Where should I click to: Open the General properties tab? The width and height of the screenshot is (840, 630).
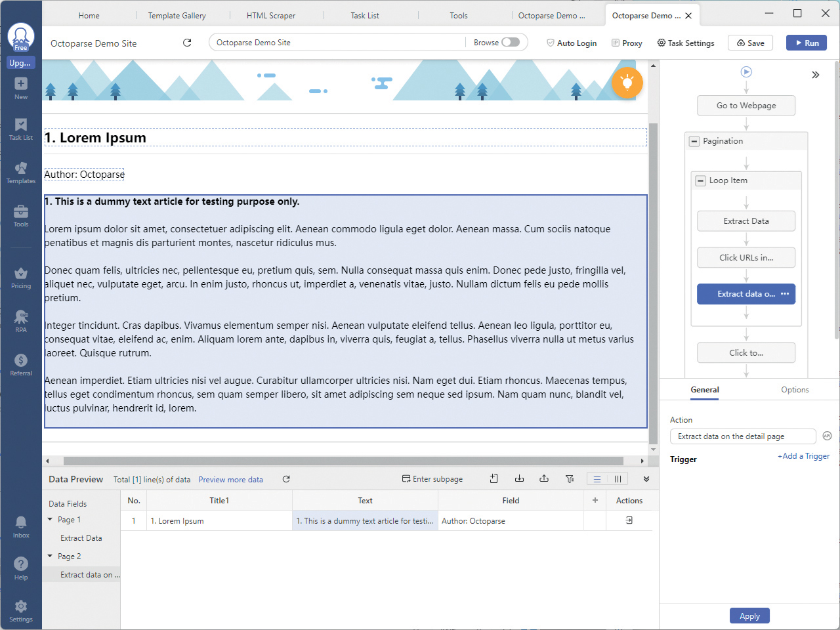click(x=705, y=390)
